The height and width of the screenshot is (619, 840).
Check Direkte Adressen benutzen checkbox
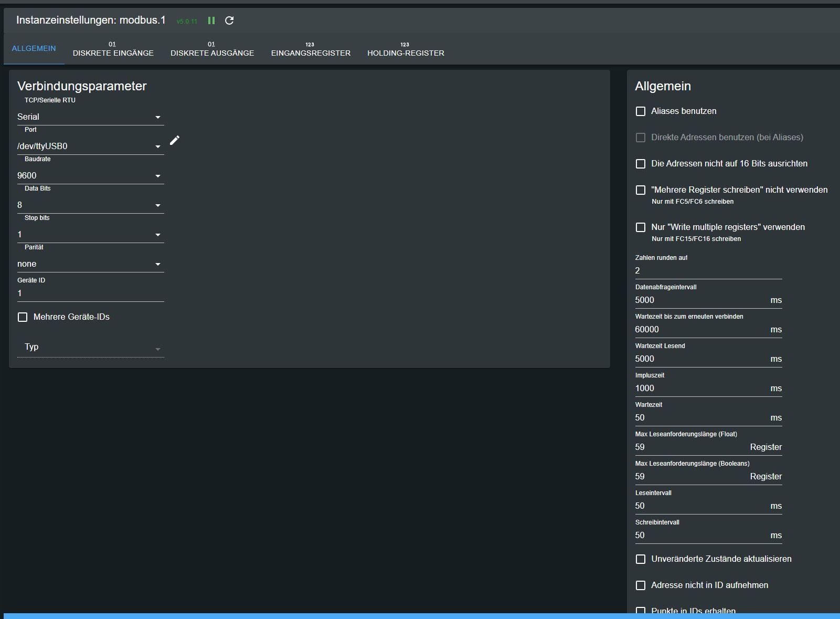(x=641, y=138)
